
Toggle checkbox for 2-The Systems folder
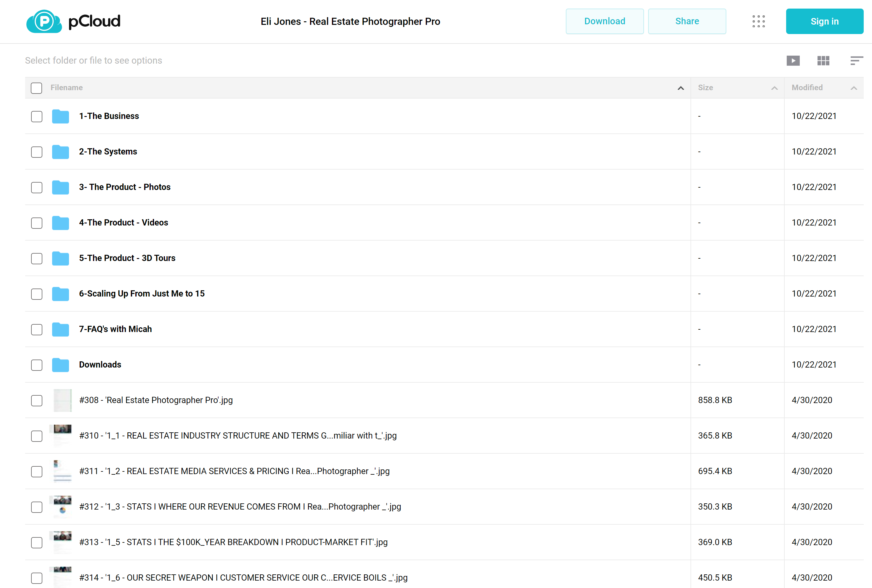[x=37, y=152]
